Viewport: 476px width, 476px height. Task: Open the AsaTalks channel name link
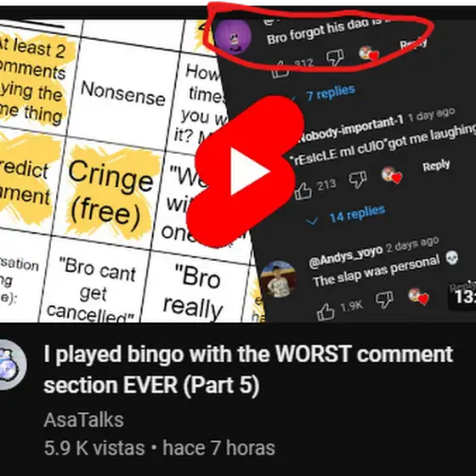tap(84, 420)
